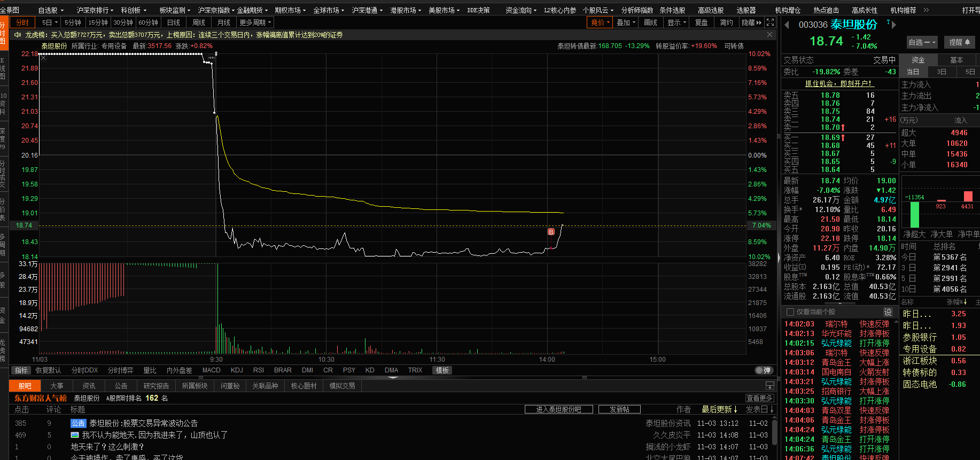Select the KDJ indicator
The image size is (980, 460).
point(237,370)
